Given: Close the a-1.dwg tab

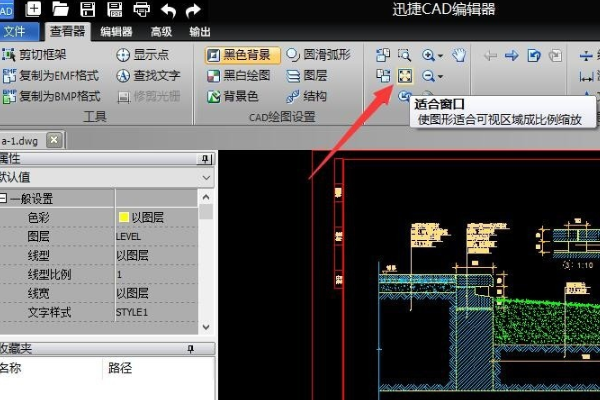Looking at the screenshot, I should coord(54,140).
